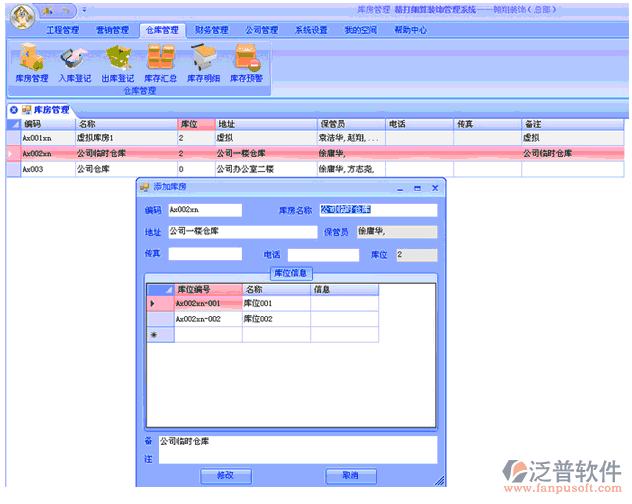Open the 财务管理 menu tab
This screenshot has height=504, width=632.
point(211,30)
